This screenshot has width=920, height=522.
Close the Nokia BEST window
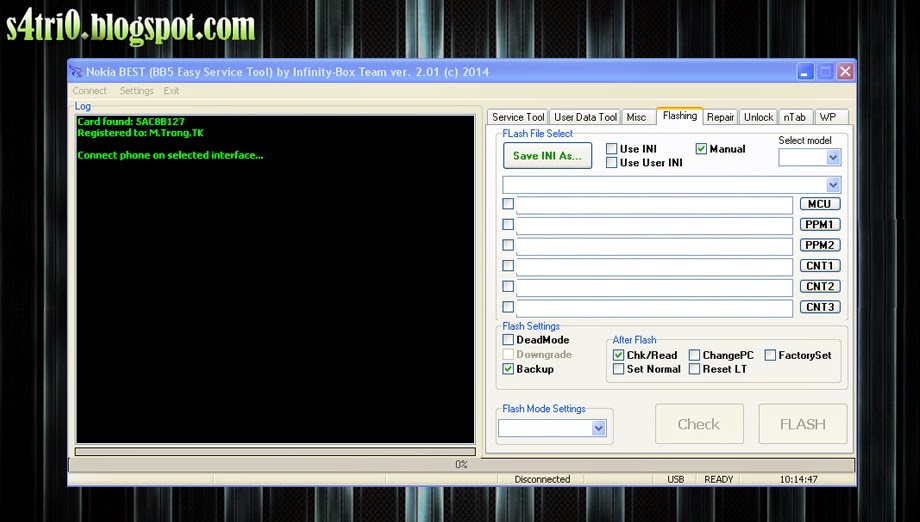click(x=845, y=72)
